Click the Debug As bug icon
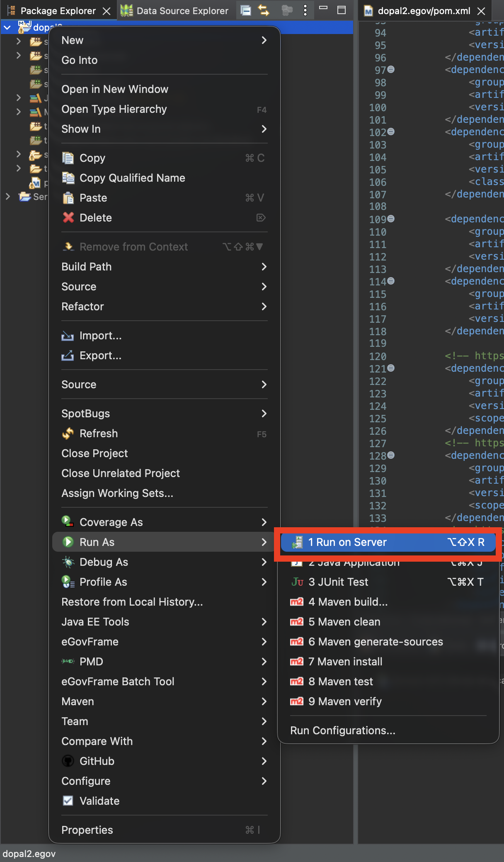 click(68, 562)
